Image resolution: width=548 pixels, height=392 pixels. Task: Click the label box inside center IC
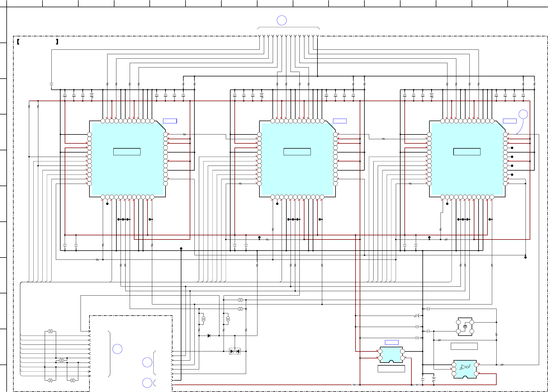pyautogui.click(x=297, y=152)
